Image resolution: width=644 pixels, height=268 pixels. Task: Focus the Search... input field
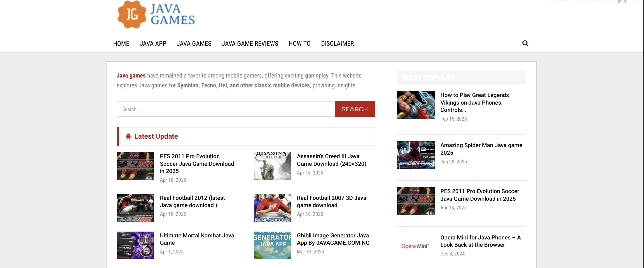pos(226,109)
